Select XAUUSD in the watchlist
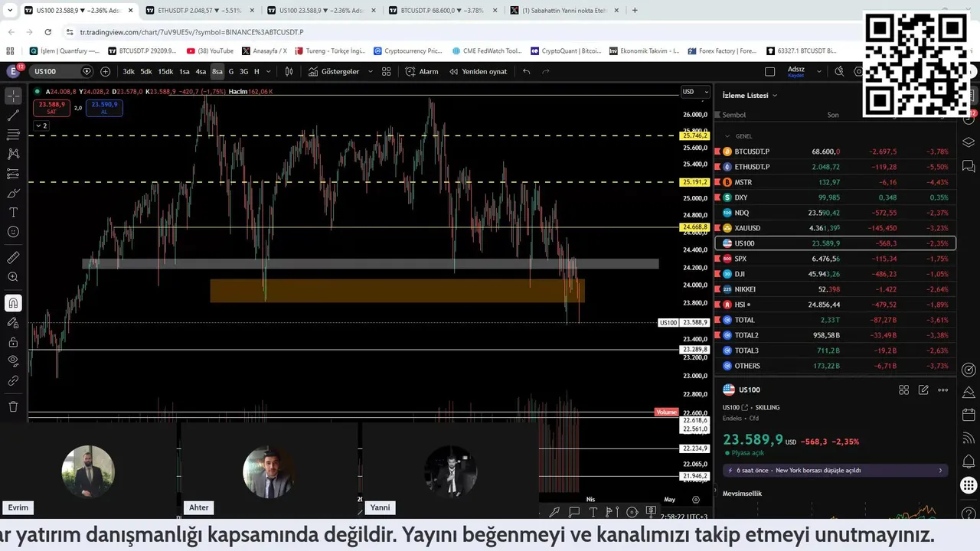Screen dimensions: 980x551 pyautogui.click(x=835, y=228)
